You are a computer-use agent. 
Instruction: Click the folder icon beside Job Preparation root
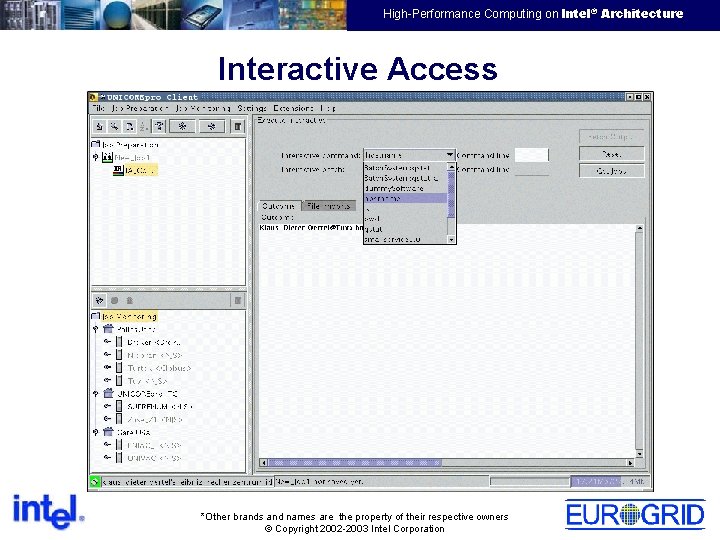96,145
